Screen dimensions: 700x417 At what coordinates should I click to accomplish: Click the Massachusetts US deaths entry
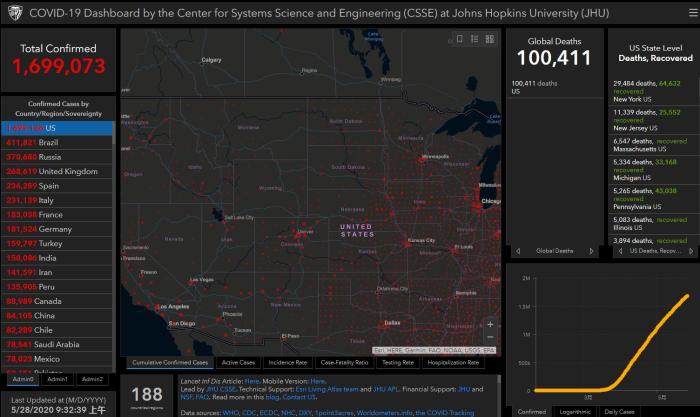coord(654,145)
